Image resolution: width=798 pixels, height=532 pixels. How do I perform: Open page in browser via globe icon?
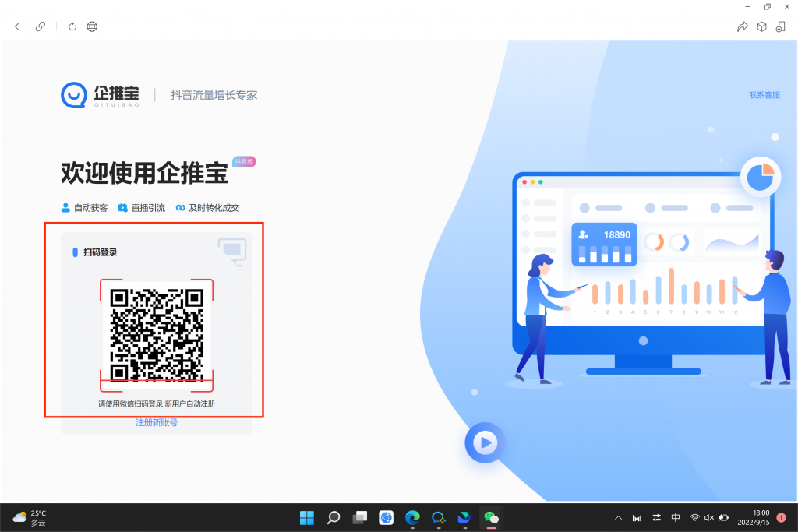(92, 26)
